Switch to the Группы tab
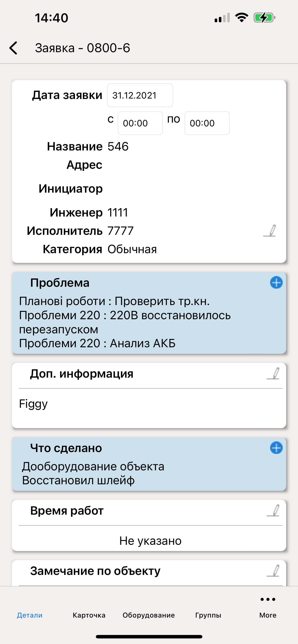 [x=208, y=615]
